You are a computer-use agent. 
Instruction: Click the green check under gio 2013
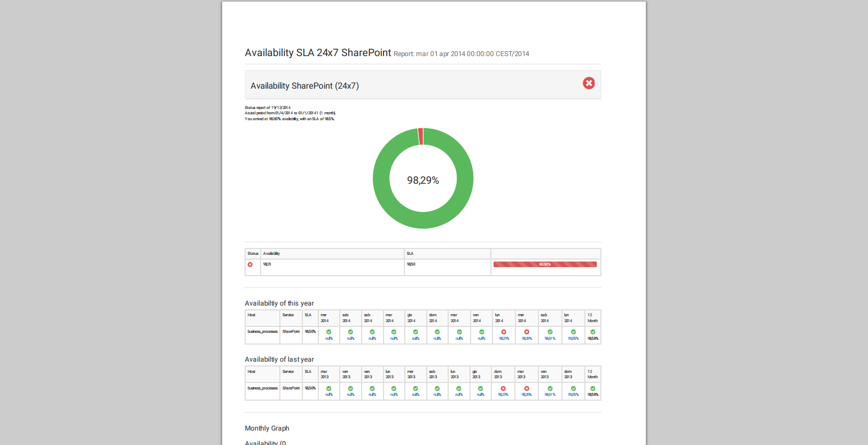tap(480, 388)
